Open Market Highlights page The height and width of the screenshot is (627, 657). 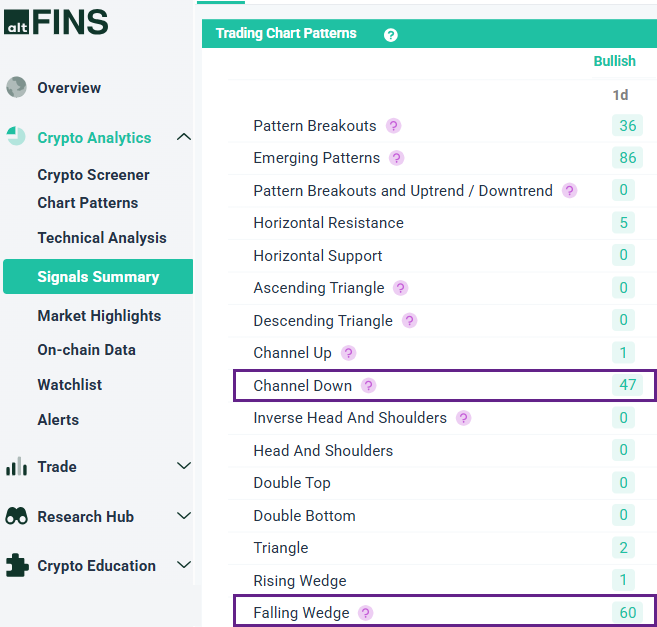99,316
